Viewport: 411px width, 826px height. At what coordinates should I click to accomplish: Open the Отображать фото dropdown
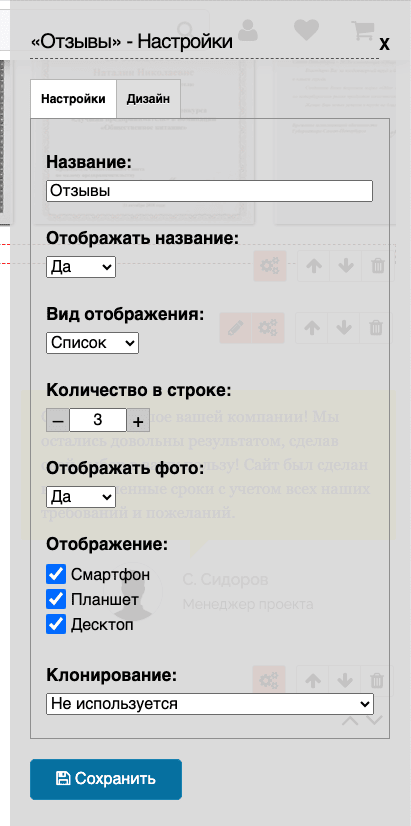81,497
